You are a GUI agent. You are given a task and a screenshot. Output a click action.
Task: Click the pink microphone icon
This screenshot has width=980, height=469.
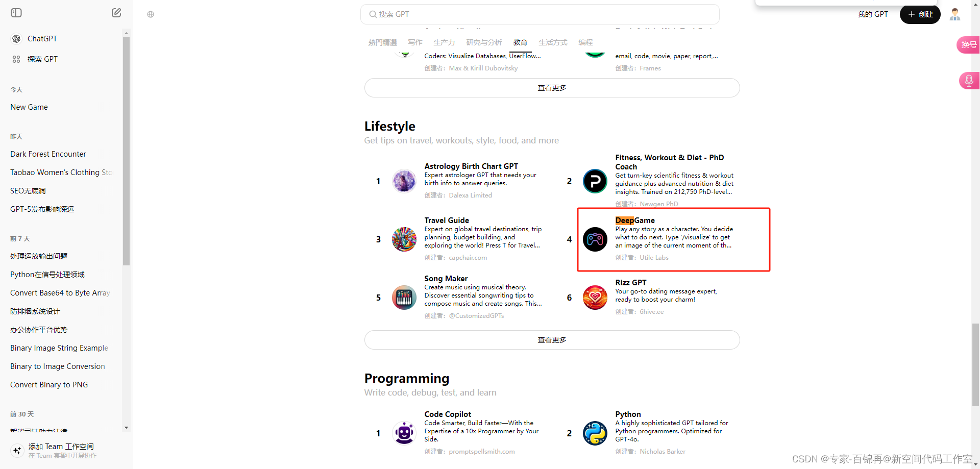pos(969,81)
